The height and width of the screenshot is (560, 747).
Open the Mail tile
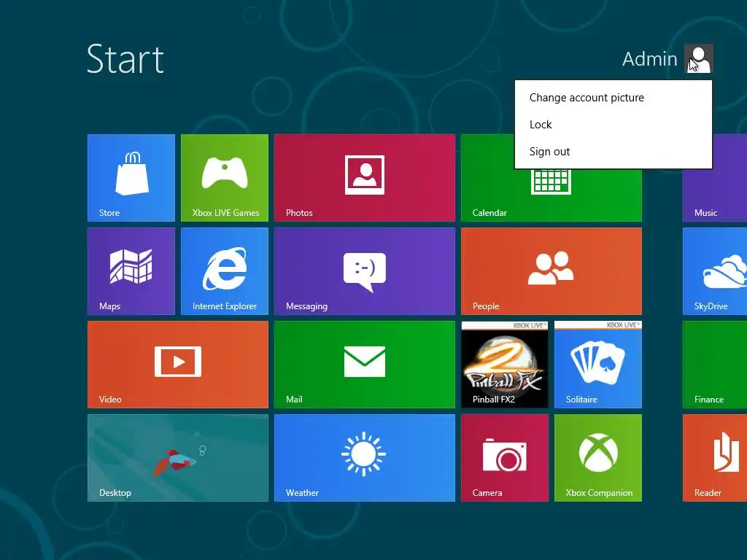(x=365, y=365)
